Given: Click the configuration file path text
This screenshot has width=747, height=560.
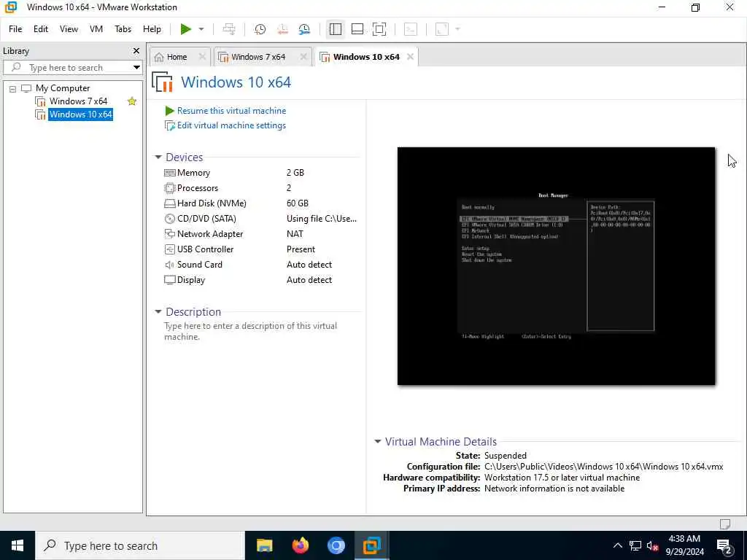Looking at the screenshot, I should (x=603, y=467).
